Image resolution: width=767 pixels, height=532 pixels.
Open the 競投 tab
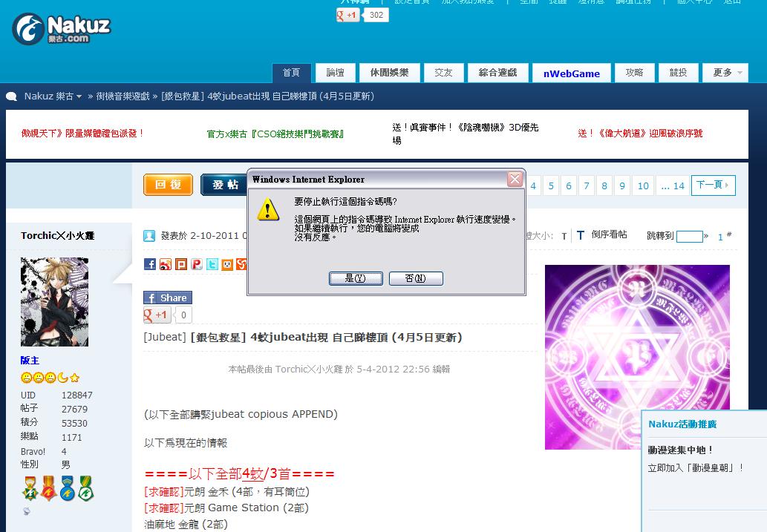(x=678, y=73)
